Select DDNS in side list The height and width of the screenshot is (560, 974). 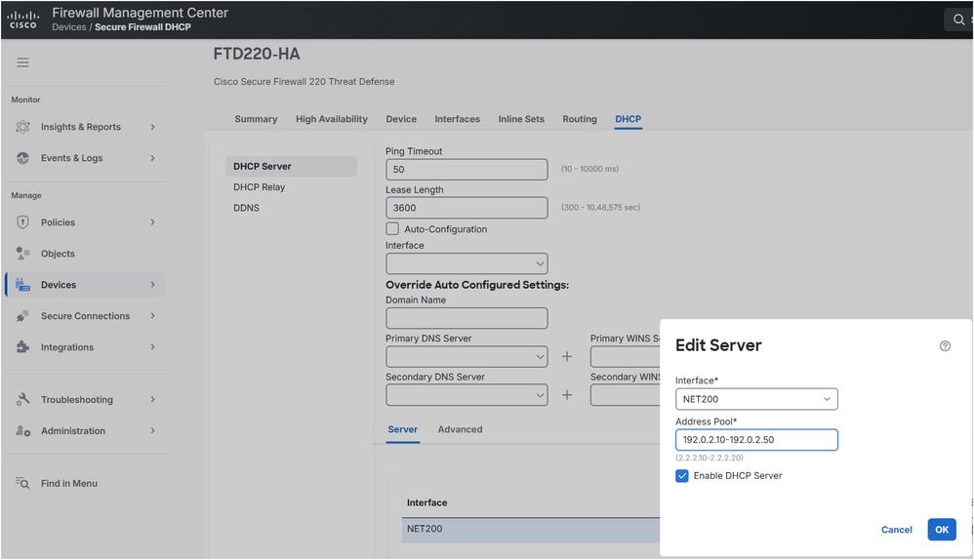[246, 208]
